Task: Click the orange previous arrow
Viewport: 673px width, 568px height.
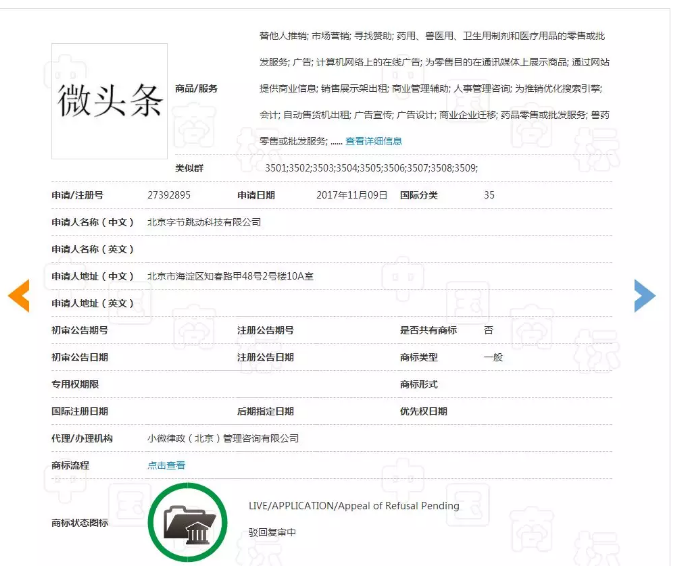Action: [x=19, y=295]
